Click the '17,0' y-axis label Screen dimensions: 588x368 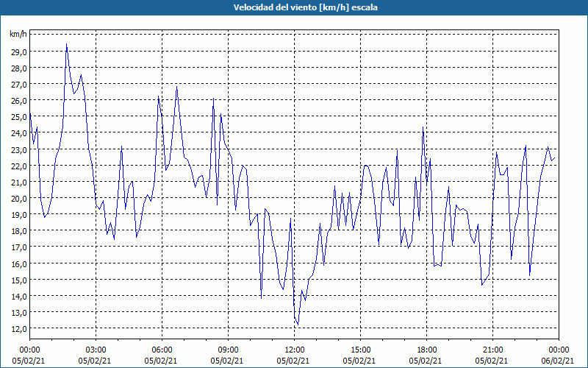pyautogui.click(x=19, y=247)
